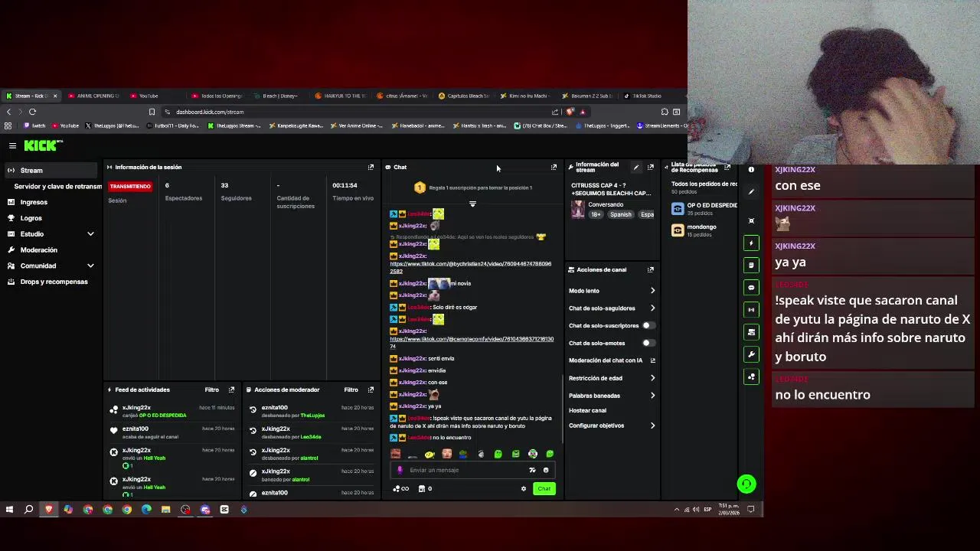Pop out the Información del stream panel
The height and width of the screenshot is (551, 980).
tap(651, 167)
